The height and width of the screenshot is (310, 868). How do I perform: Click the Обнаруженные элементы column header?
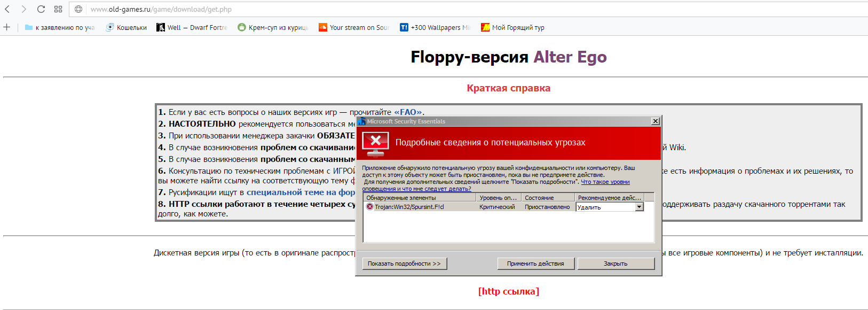tap(420, 198)
